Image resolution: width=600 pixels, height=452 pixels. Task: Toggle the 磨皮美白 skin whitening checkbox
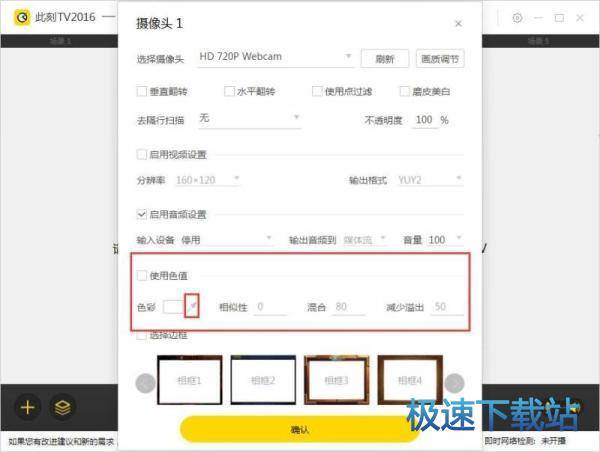click(x=404, y=91)
